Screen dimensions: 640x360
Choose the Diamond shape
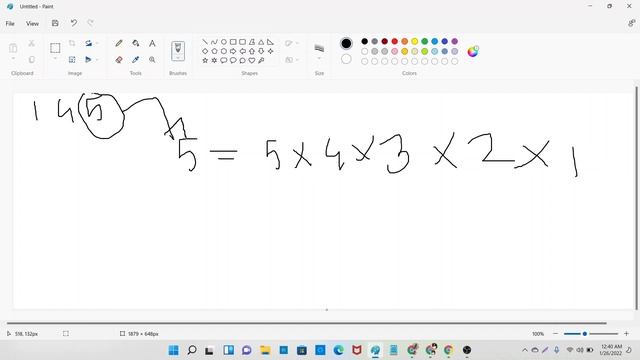[205, 51]
